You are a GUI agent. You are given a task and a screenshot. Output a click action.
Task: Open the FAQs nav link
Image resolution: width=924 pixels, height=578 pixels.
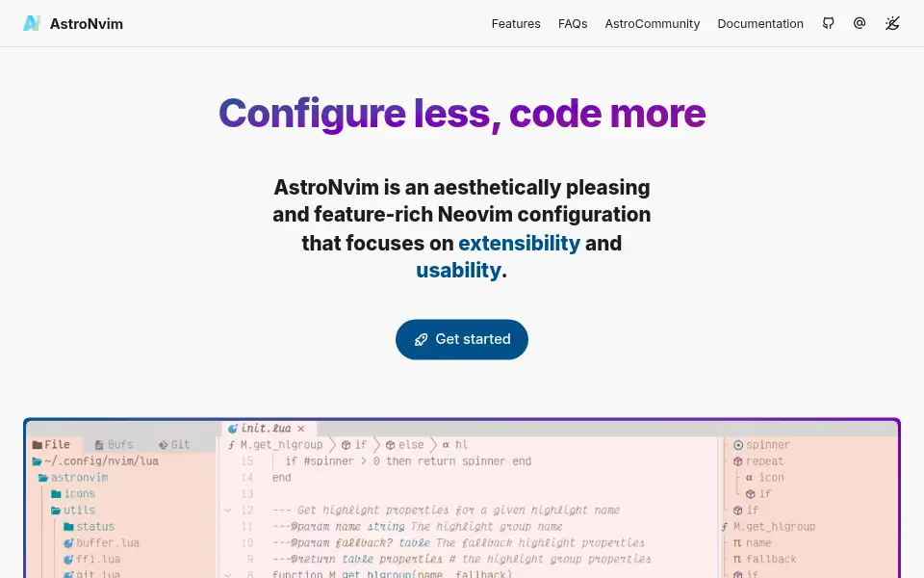click(x=572, y=23)
